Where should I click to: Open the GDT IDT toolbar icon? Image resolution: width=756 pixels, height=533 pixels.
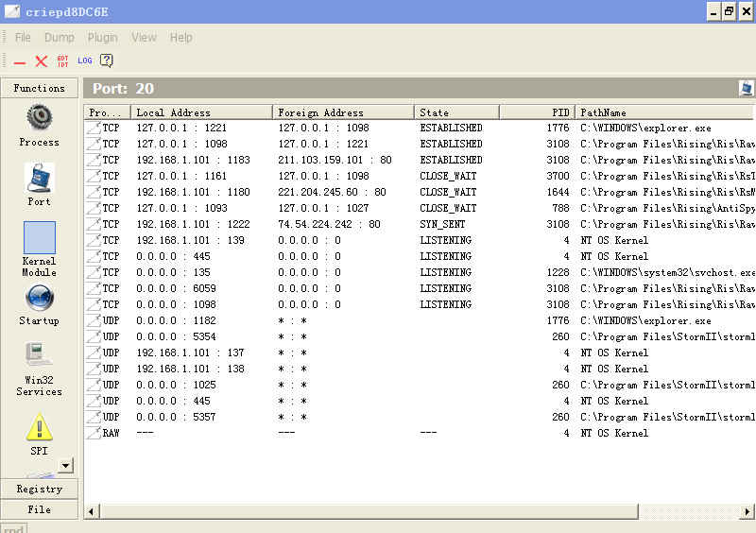[62, 61]
